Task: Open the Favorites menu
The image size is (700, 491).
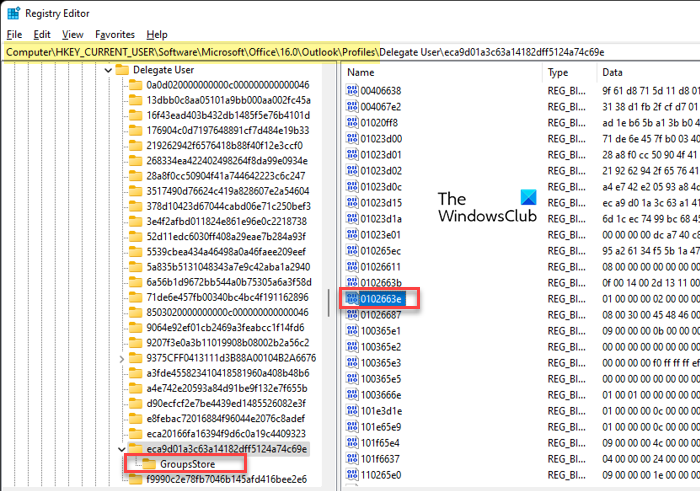Action: [115, 34]
